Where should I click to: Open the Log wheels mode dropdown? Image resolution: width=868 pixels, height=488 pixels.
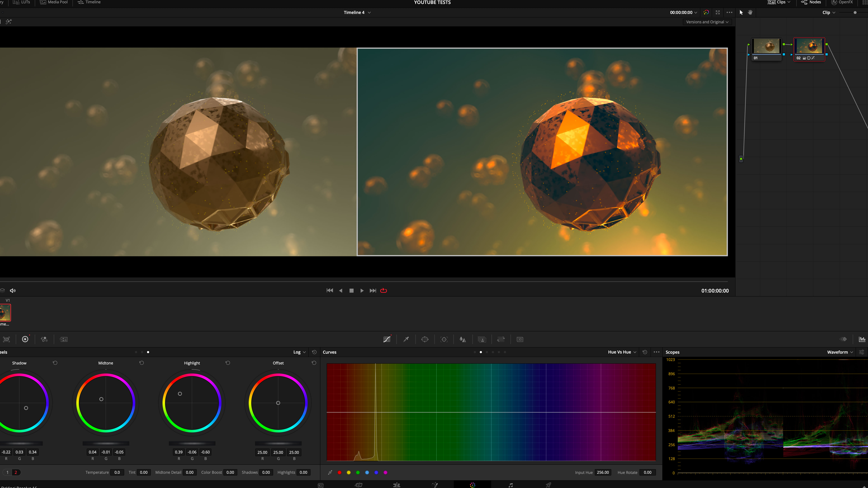(x=300, y=352)
